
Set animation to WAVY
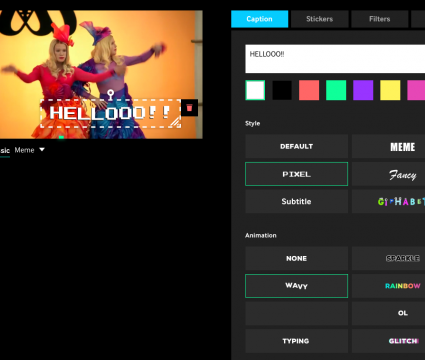pos(296,286)
